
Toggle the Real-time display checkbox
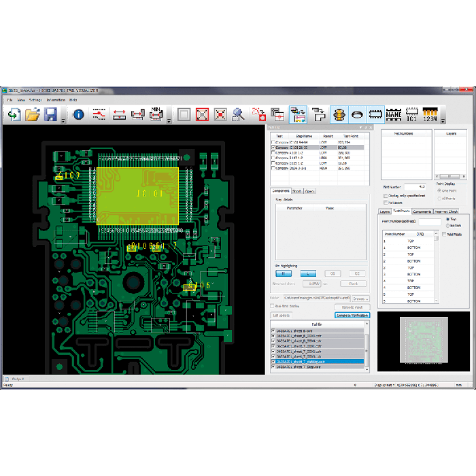272,306
